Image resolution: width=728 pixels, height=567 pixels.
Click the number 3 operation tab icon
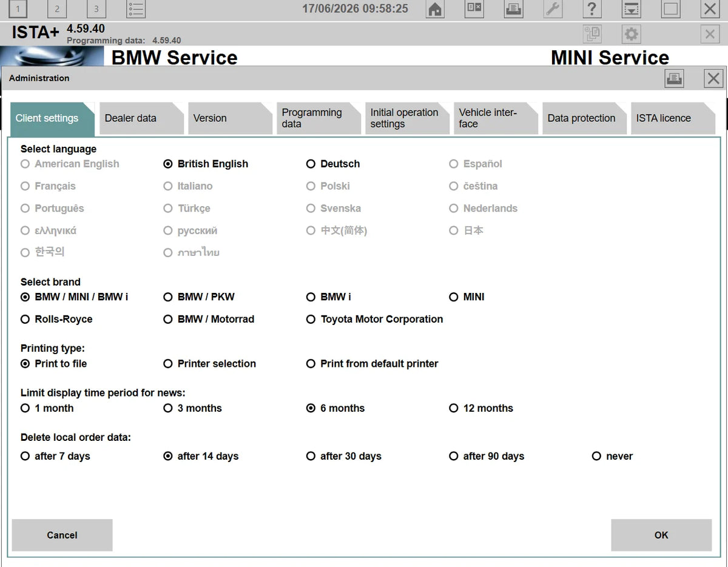pyautogui.click(x=96, y=9)
